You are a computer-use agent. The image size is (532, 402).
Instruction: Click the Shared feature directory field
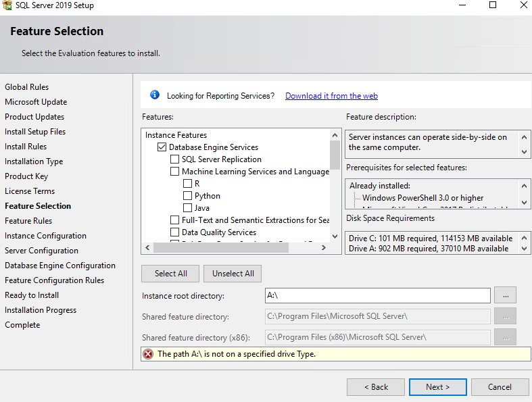[378, 316]
